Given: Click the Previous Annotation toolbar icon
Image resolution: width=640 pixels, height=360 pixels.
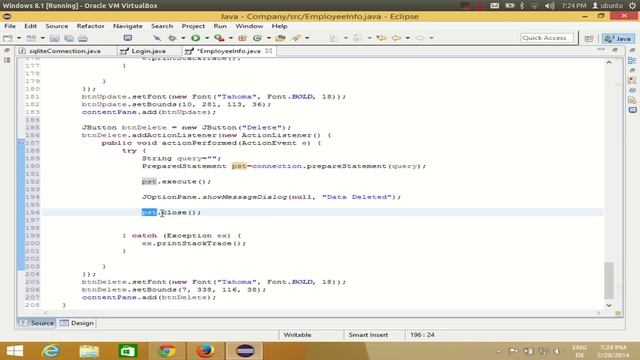Looking at the screenshot, I should (358, 38).
